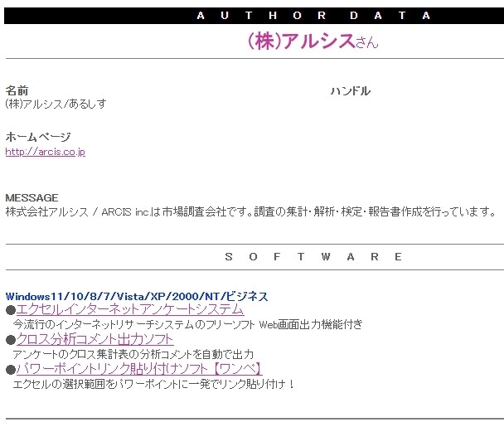This screenshot has height=427, width=504.
Task: Click the (株)アルシスさん title heading
Action: tap(313, 41)
